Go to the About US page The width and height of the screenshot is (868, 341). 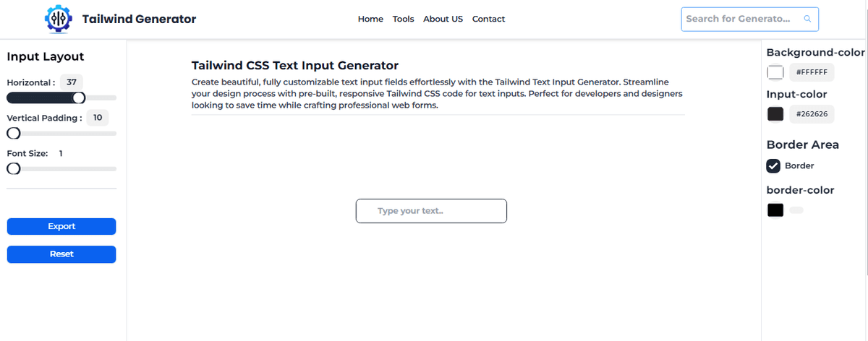[443, 19]
